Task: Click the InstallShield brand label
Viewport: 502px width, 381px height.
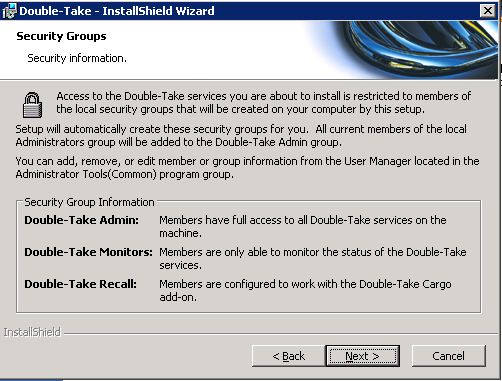Action: [32, 332]
